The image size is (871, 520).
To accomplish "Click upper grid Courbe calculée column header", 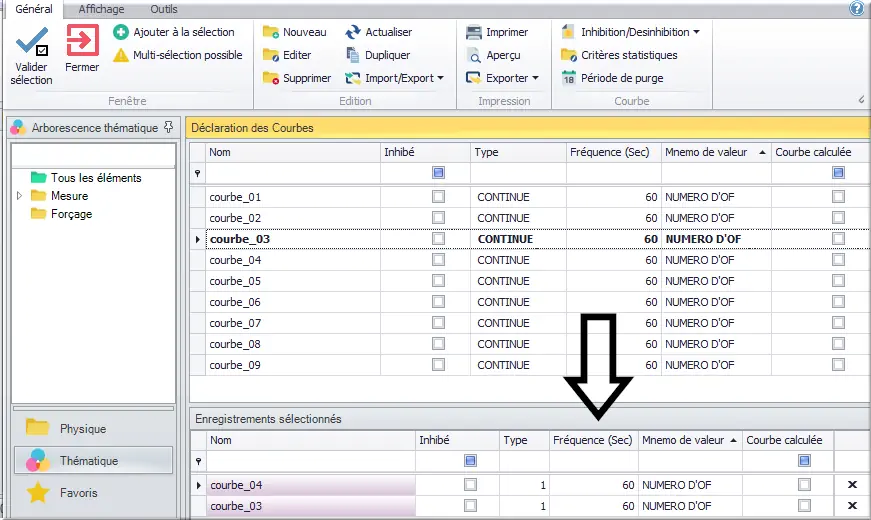I will pos(820,152).
